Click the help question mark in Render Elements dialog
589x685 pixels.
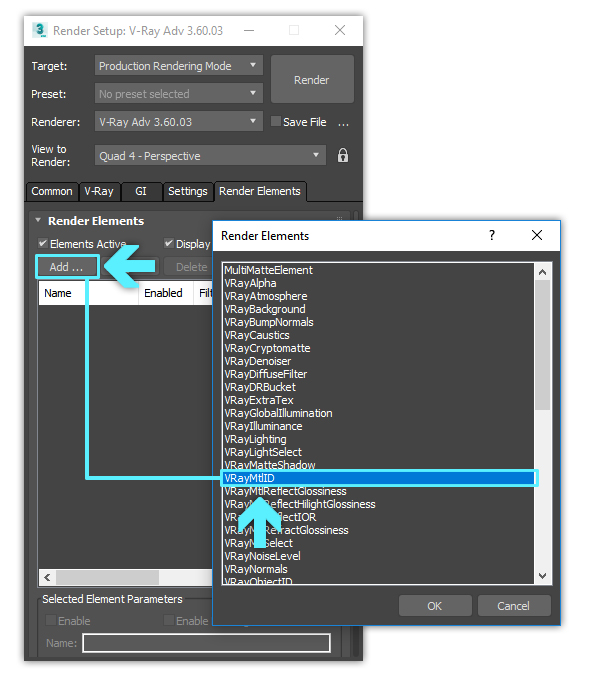492,235
